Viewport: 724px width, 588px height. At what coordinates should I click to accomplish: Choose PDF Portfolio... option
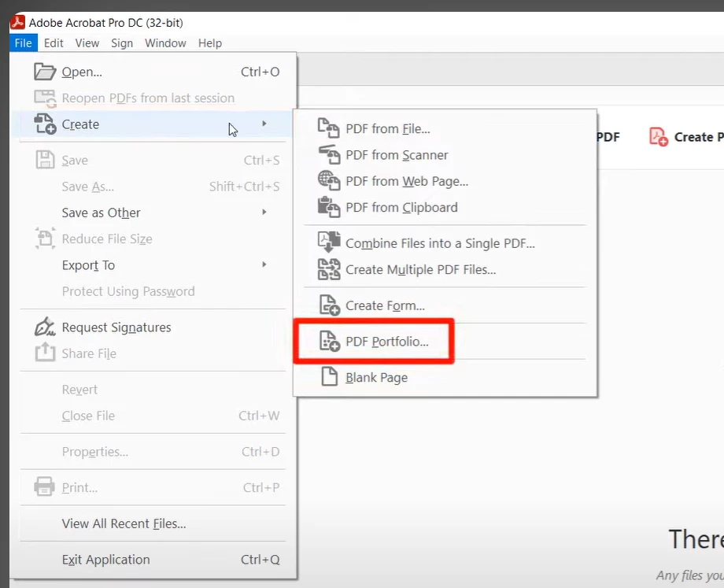click(445, 342)
